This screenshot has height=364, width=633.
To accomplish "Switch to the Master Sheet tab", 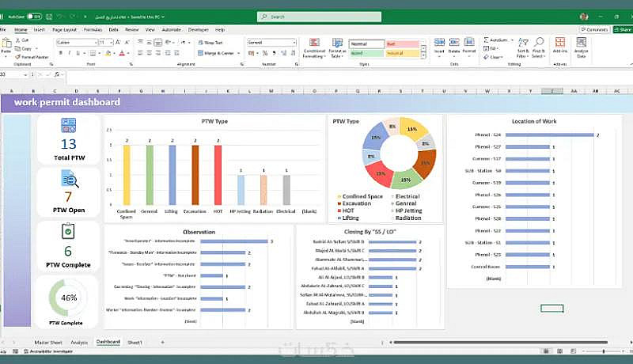I will click(x=48, y=342).
